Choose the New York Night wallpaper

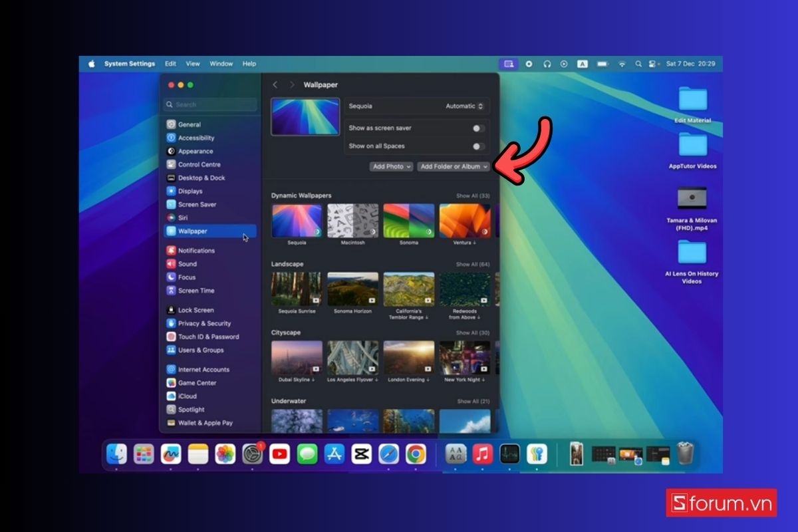click(x=465, y=358)
